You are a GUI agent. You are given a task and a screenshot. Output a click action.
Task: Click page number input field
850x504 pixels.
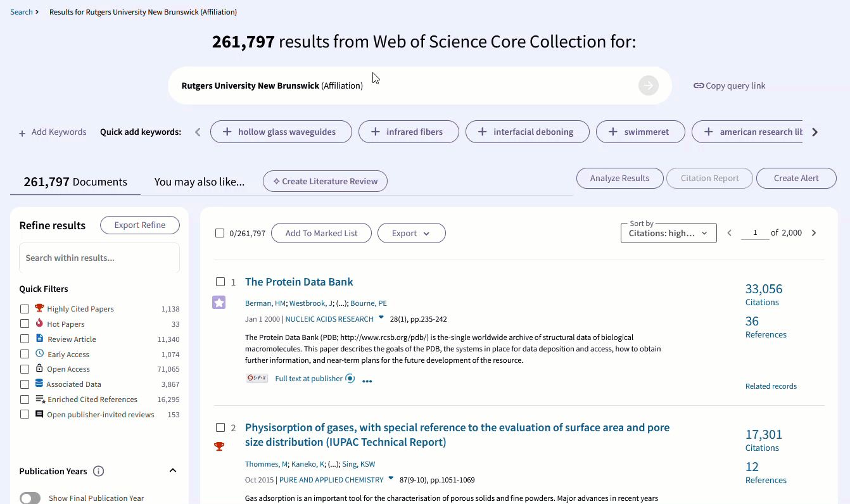[x=754, y=233]
